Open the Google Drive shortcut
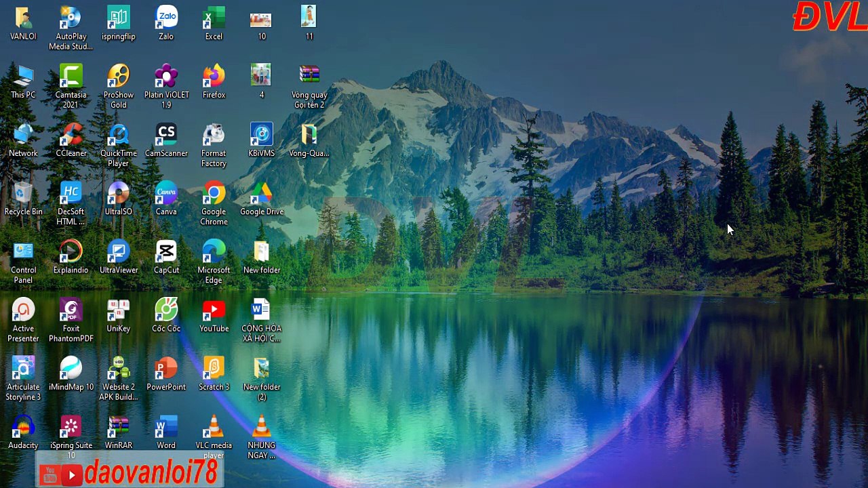 [x=262, y=193]
